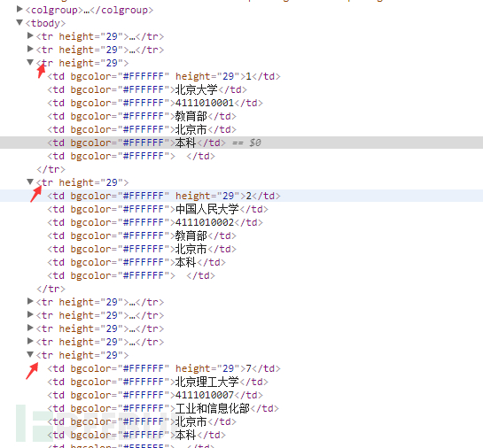Viewport: 483px width, 448px height.
Task: Expand the tr right after 中国人民大学 row
Action: (30, 301)
